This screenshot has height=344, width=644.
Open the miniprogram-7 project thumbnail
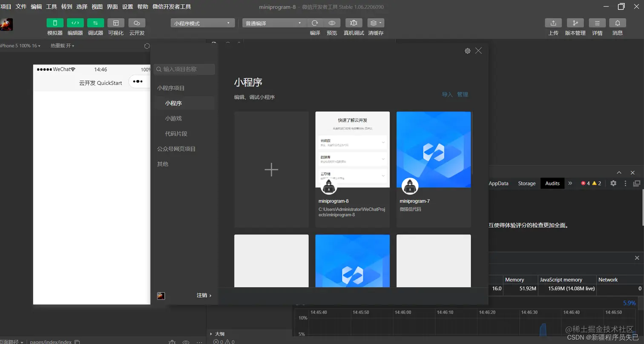[x=434, y=149]
